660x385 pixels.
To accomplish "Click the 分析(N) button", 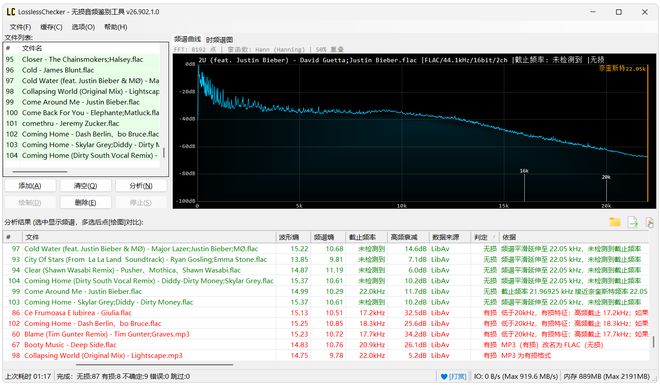I will (141, 186).
